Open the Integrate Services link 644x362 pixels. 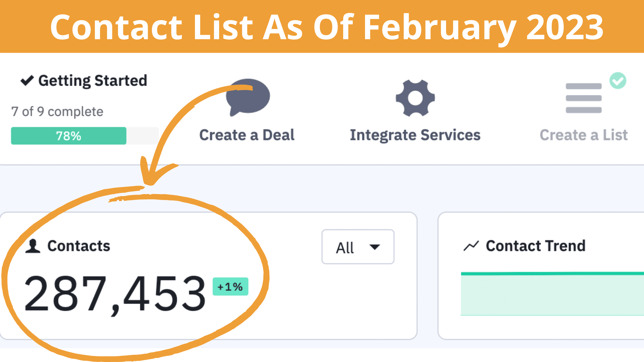[x=415, y=135]
